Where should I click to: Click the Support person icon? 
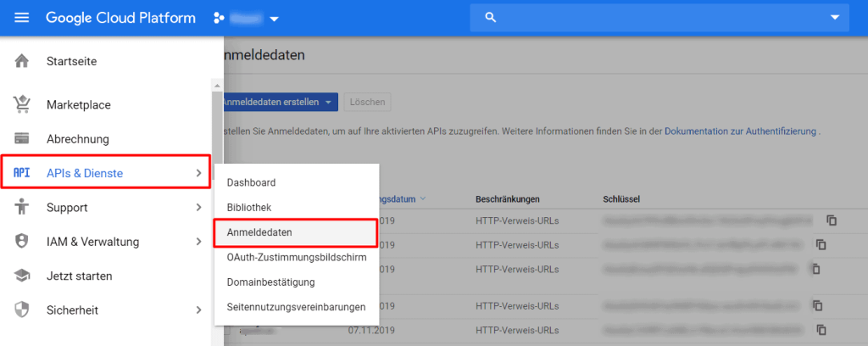[21, 207]
